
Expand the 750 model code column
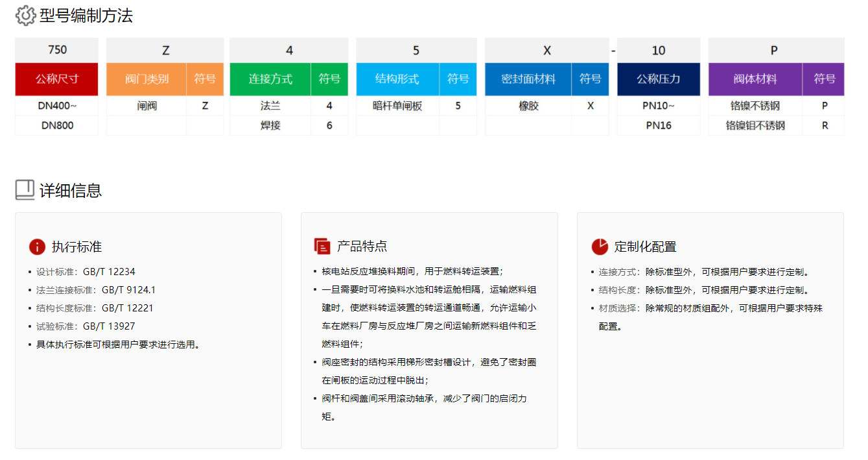tap(56, 49)
